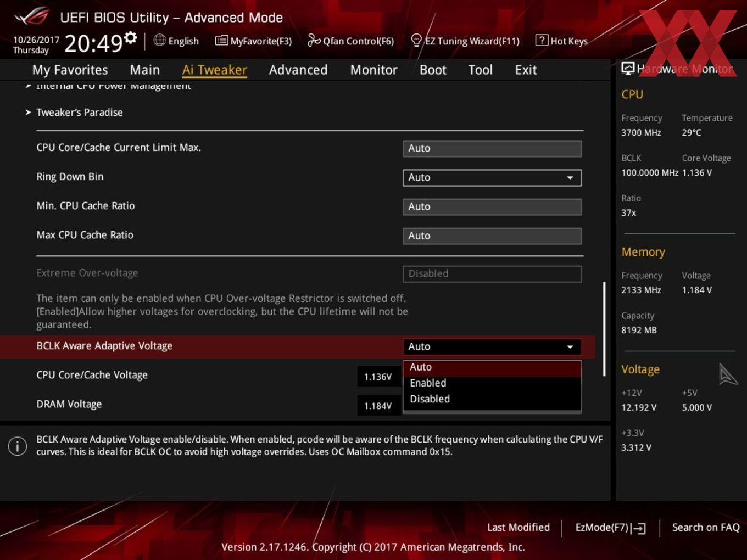Click the globe language icon

(x=159, y=40)
